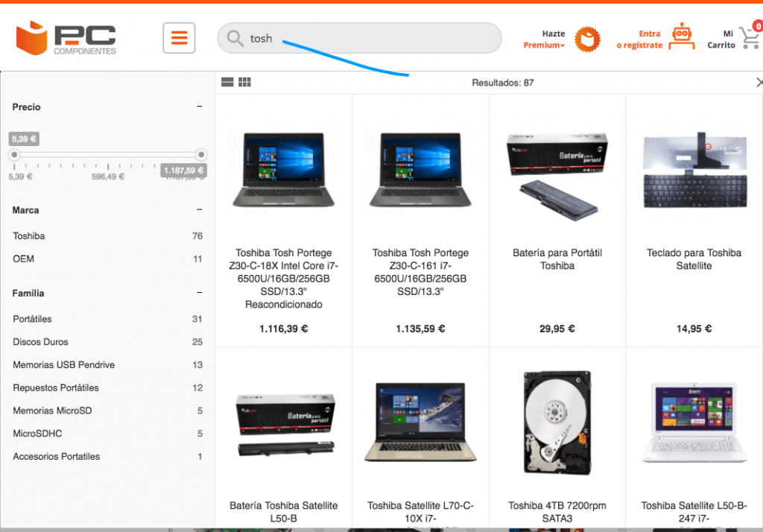Click Resultados: 87 text
Screen dimensions: 763x532
coord(503,83)
